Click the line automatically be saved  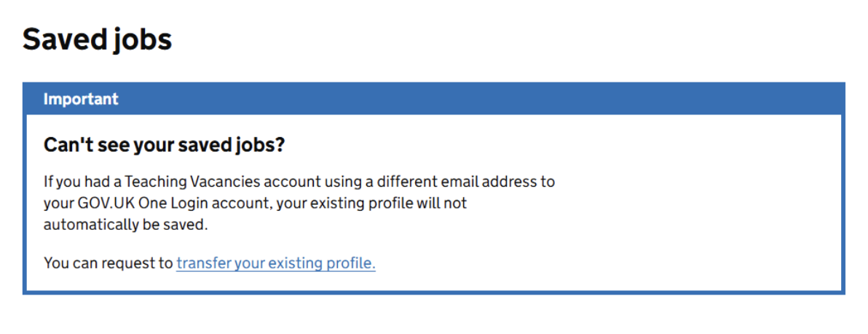click(125, 225)
